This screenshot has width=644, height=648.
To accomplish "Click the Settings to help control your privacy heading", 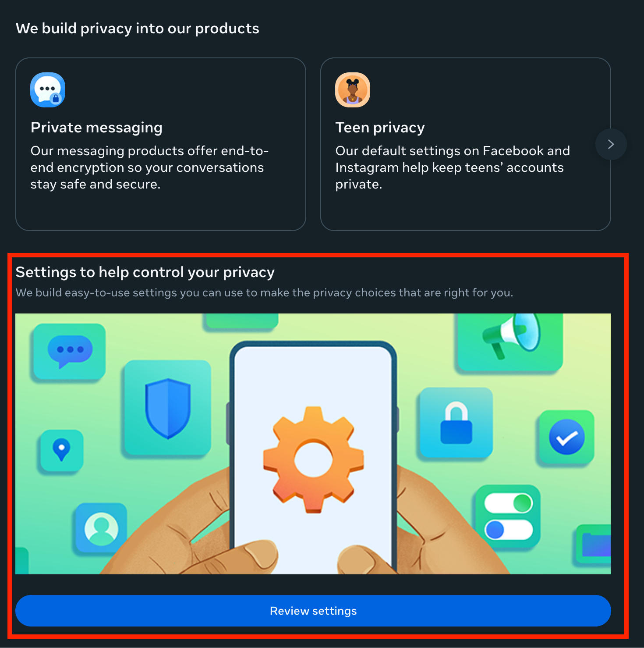I will (145, 272).
